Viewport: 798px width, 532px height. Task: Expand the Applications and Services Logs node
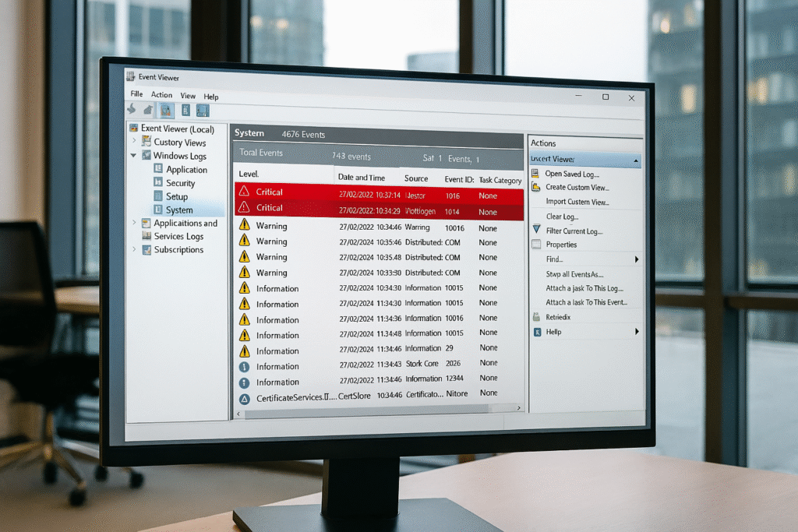click(134, 223)
